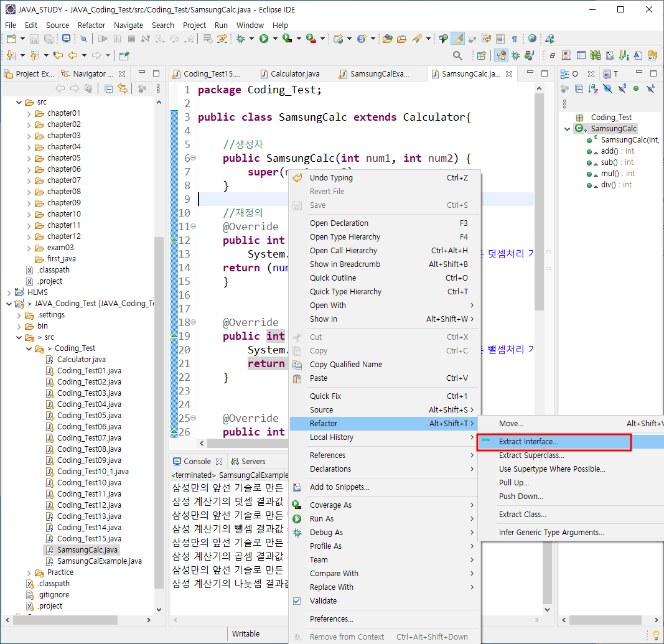Click the Back navigation yellow arrow icon

[x=73, y=55]
